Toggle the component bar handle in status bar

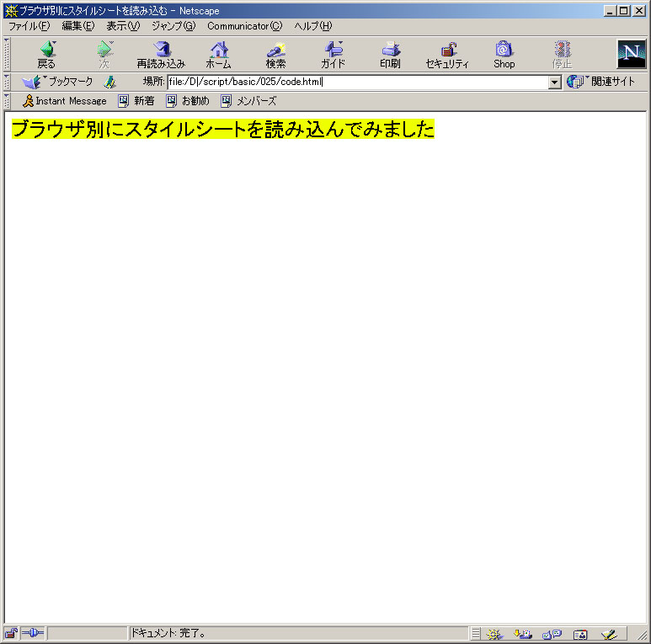click(476, 634)
